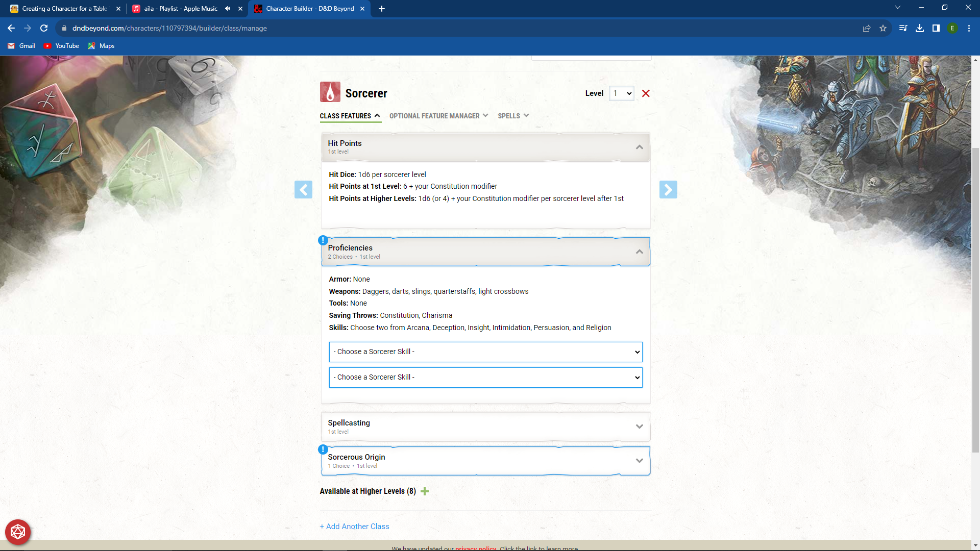Click the green plus beside Available at Higher Levels

point(425,491)
